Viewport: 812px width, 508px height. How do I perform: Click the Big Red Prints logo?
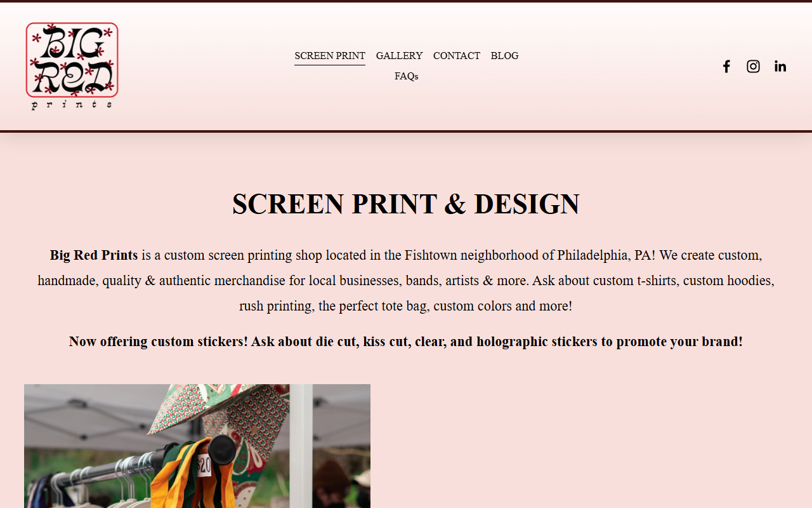click(72, 66)
